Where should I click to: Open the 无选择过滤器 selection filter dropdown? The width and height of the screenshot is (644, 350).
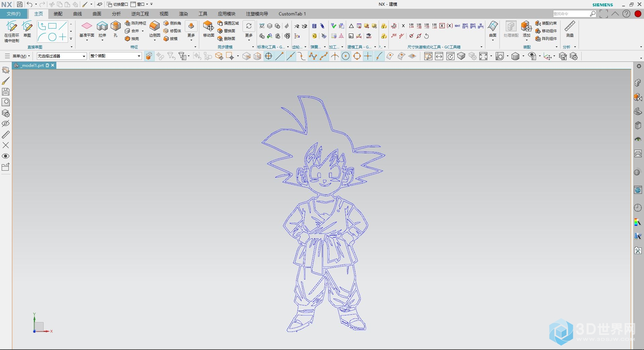[62, 56]
